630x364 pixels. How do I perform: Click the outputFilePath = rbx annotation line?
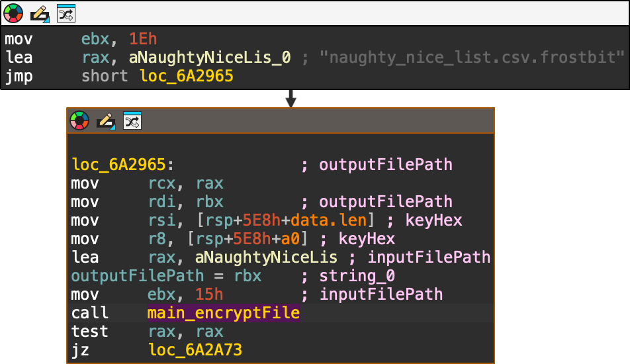click(x=166, y=276)
